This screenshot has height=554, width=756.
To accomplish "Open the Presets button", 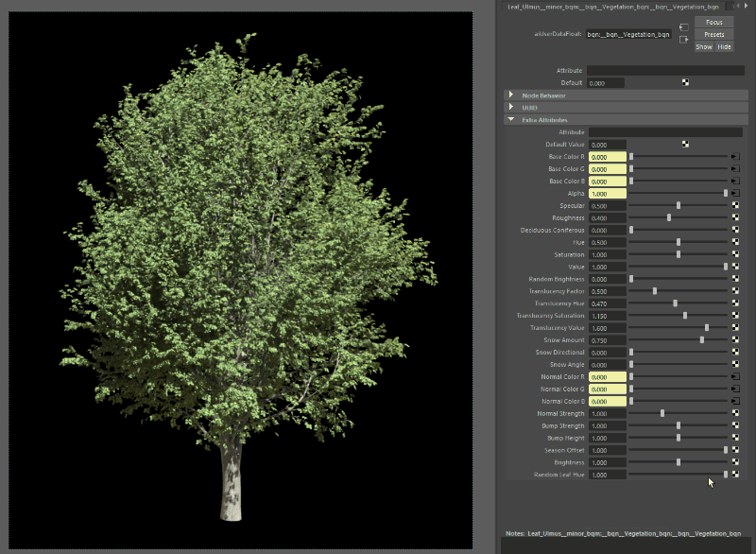I will tap(713, 34).
